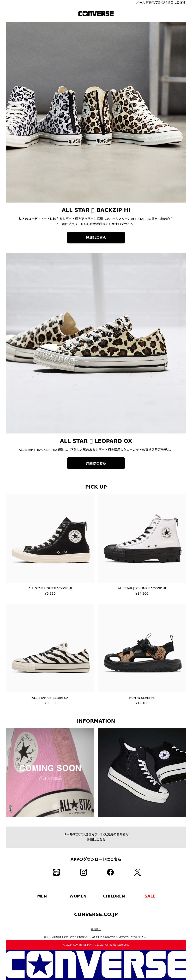Open the unsubscribe link in the footer
Image resolution: width=192 pixels, height=980 pixels.
(96, 929)
